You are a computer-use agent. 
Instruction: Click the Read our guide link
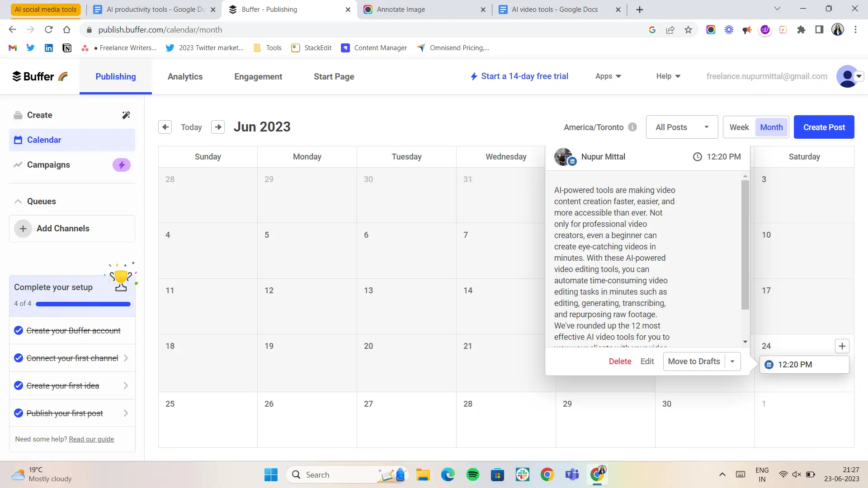[x=91, y=439]
